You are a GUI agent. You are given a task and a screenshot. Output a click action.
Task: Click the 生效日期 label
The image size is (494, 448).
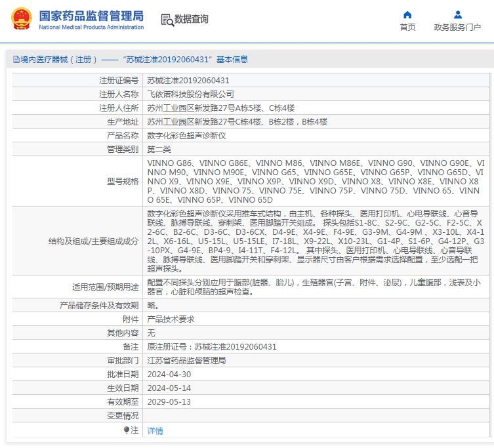pyautogui.click(x=123, y=388)
